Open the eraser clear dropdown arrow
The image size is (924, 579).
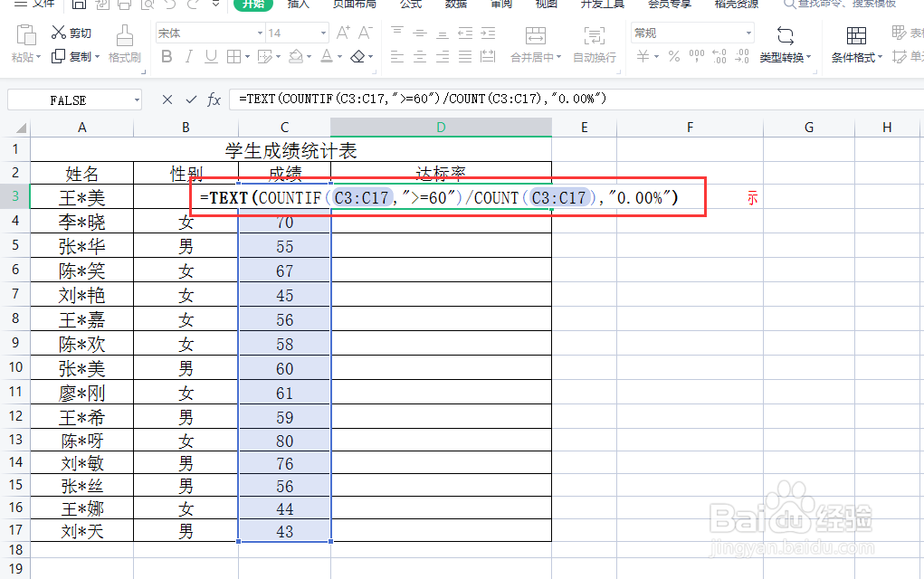tap(371, 57)
